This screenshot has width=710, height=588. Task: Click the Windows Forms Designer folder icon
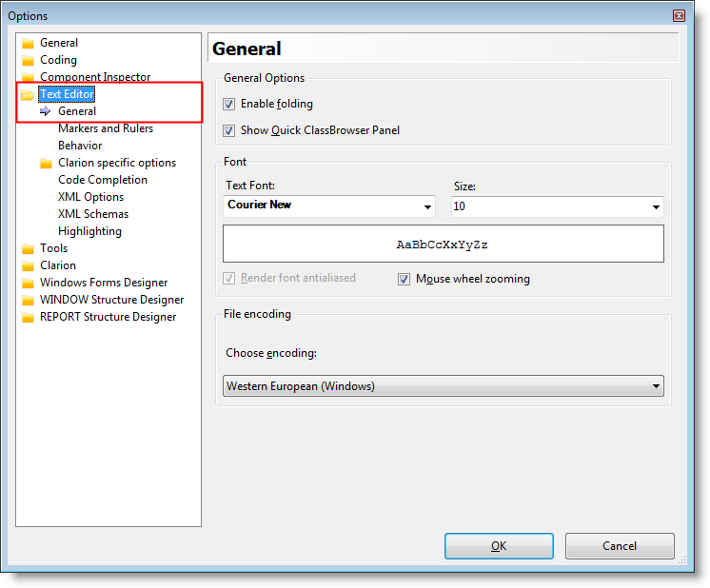pos(28,283)
